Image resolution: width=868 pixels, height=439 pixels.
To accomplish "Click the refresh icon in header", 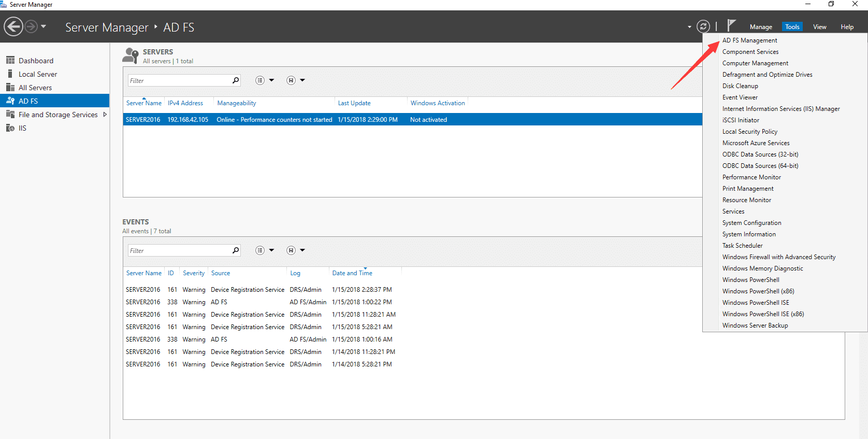I will 703,26.
